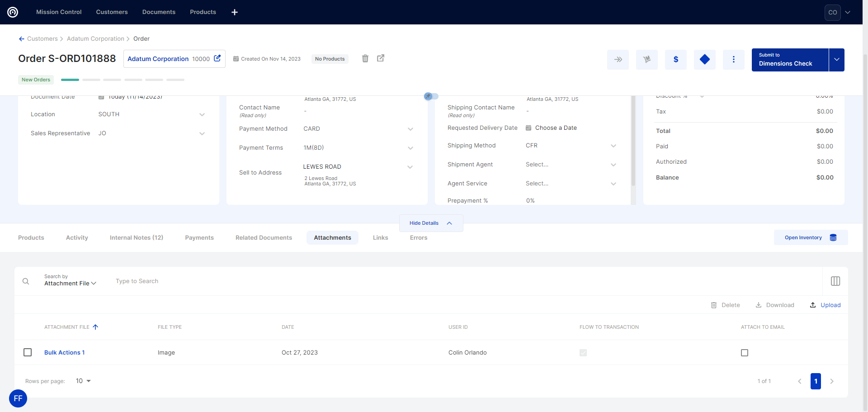Click the New Orders progress step bar

(70, 80)
